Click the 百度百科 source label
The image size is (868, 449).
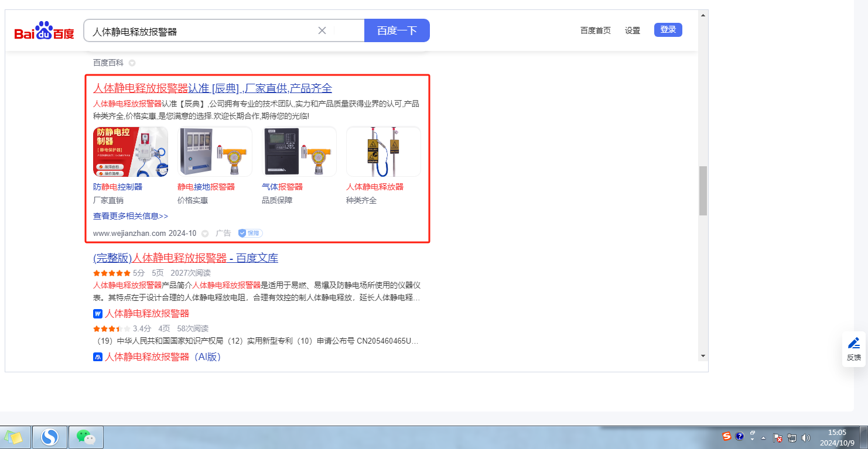pos(108,63)
